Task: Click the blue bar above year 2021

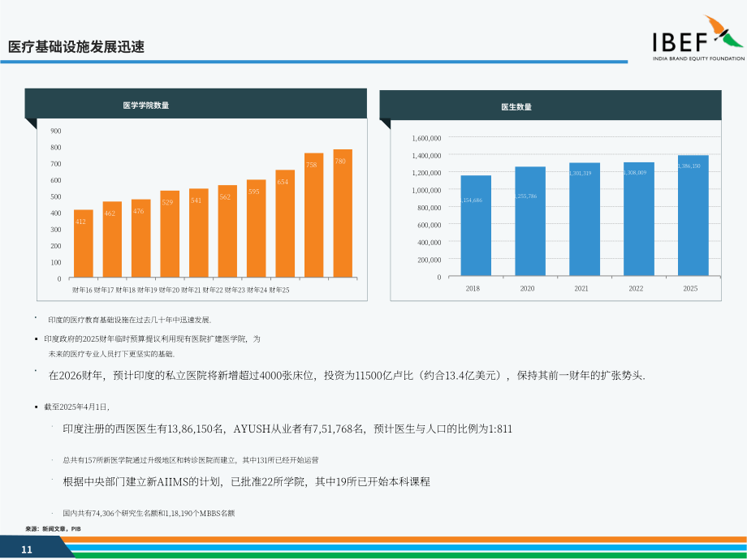Action: tap(585, 219)
